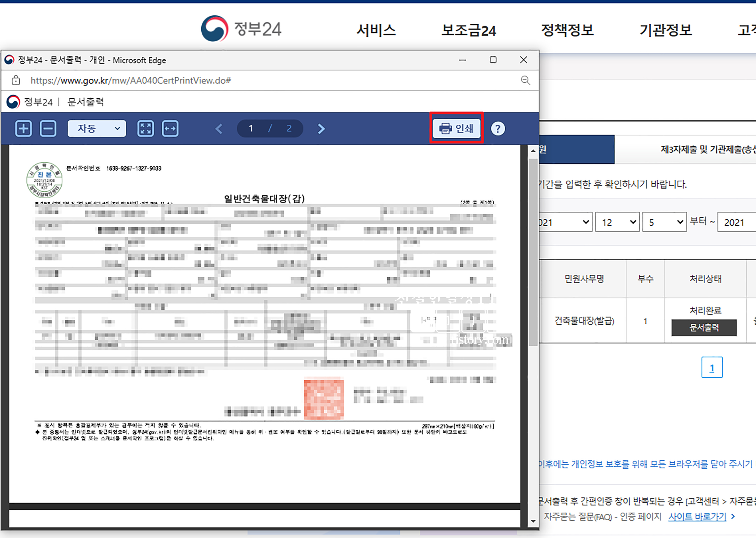Screen dimensions: 756x538
Task: Open the 자동 zoom level dropdown
Action: [97, 129]
